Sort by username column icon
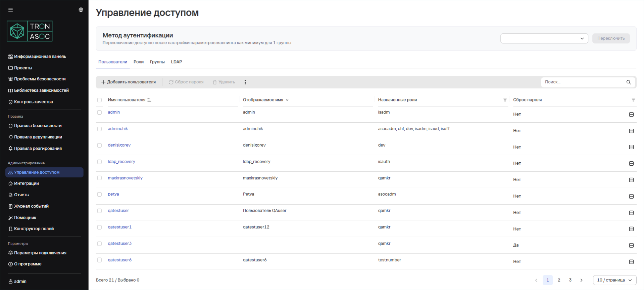 149,100
